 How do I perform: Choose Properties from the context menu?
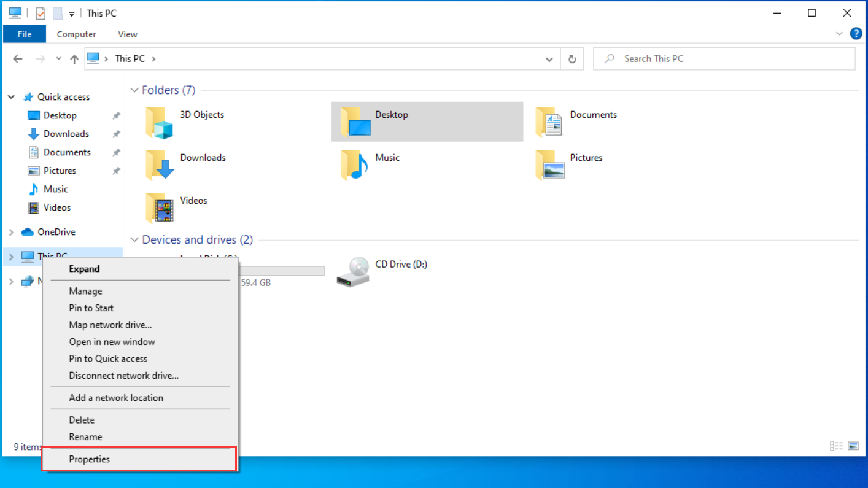(x=90, y=459)
